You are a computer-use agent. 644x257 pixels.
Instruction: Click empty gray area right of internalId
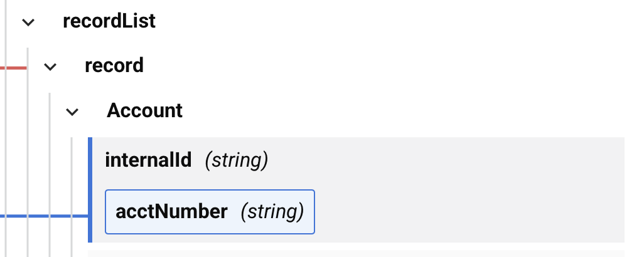(x=439, y=160)
